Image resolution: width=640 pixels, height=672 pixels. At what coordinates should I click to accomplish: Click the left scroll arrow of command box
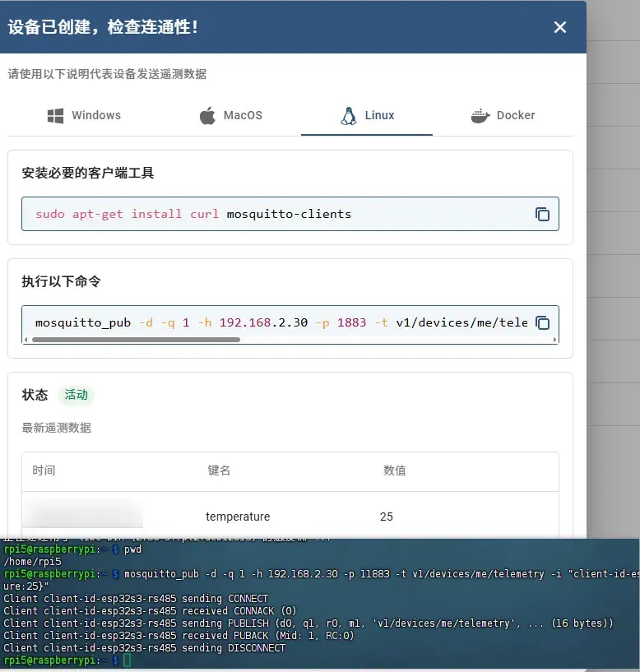[26, 340]
